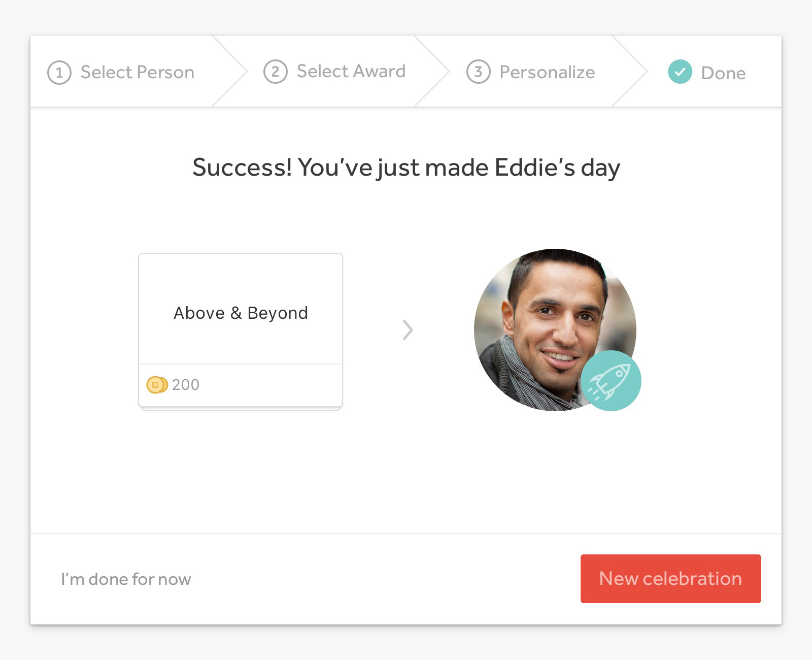Click I'm done for now link
This screenshot has width=812, height=660.
click(x=126, y=579)
